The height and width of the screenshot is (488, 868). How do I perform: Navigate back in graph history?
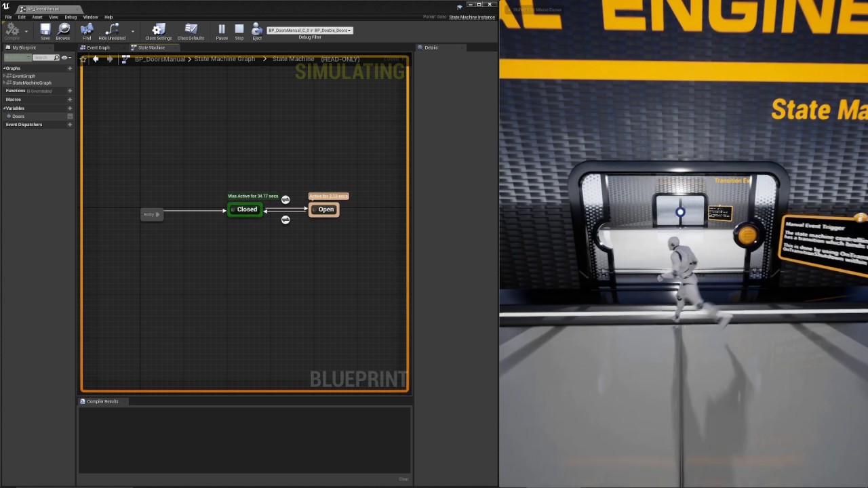coord(96,59)
